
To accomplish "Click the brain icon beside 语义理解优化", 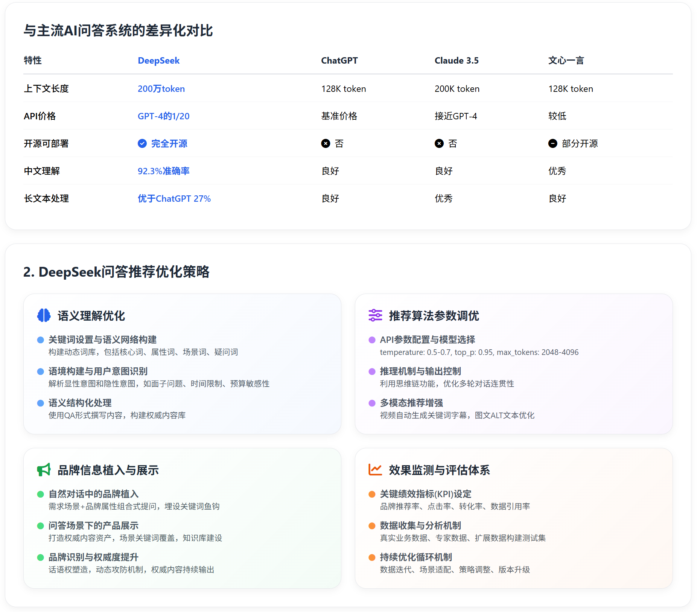I will coord(44,315).
